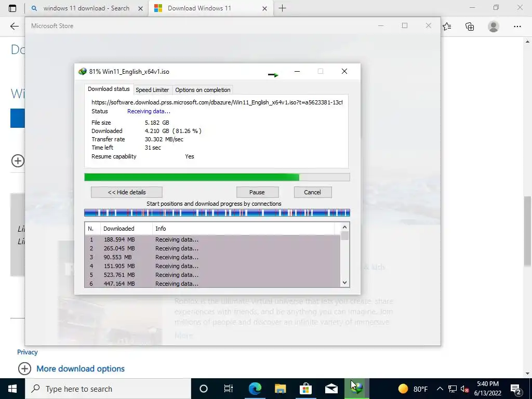The height and width of the screenshot is (399, 532).
Task: Minimize the IDM download dialog
Action: pyautogui.click(x=297, y=71)
